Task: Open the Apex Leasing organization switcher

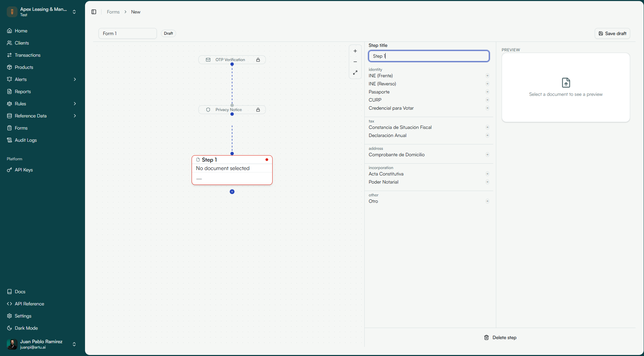Action: [x=42, y=12]
